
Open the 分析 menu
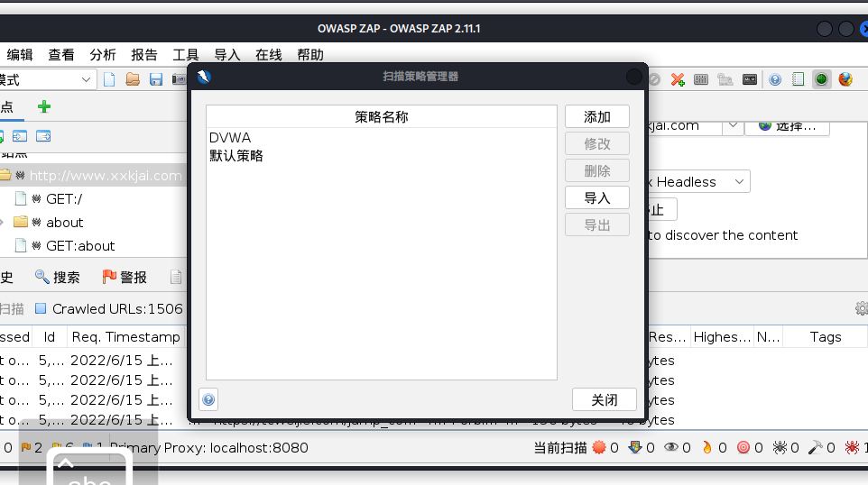click(103, 55)
